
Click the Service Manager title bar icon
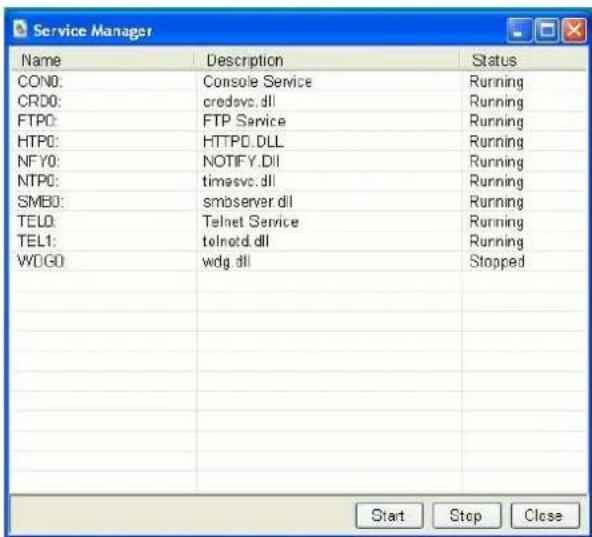tap(20, 29)
